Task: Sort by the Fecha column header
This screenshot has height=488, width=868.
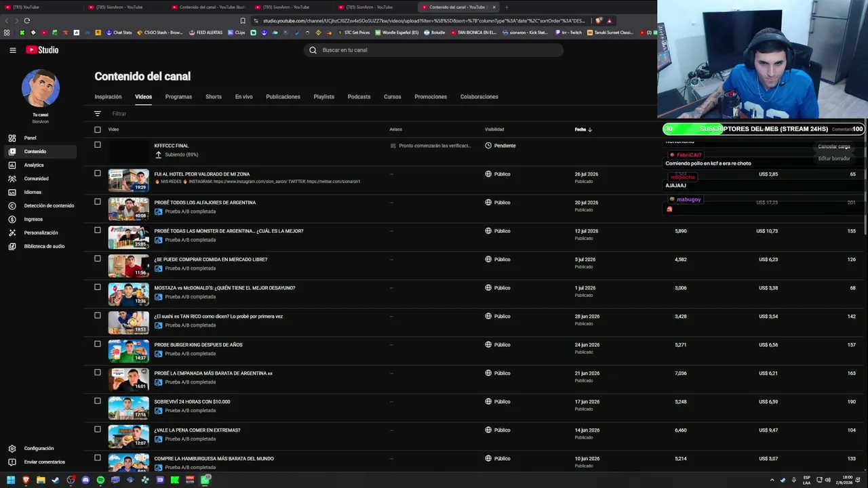Action: (583, 129)
